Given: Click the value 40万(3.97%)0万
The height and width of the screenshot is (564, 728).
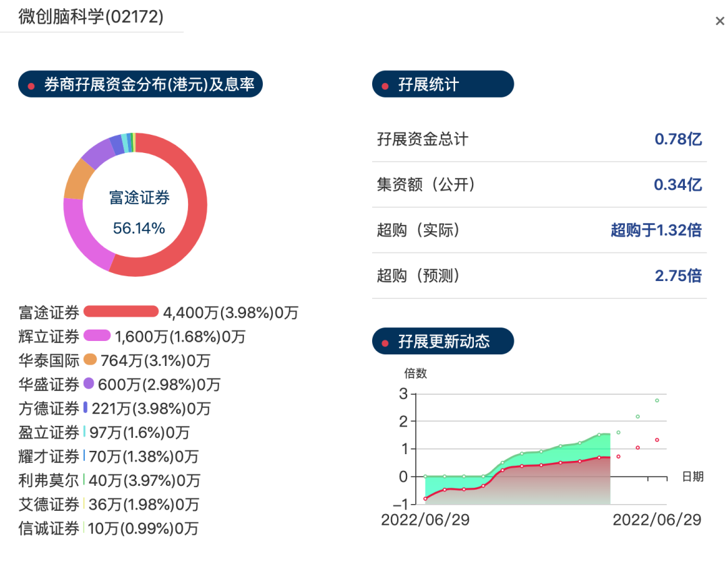Looking at the screenshot, I should (x=144, y=481).
